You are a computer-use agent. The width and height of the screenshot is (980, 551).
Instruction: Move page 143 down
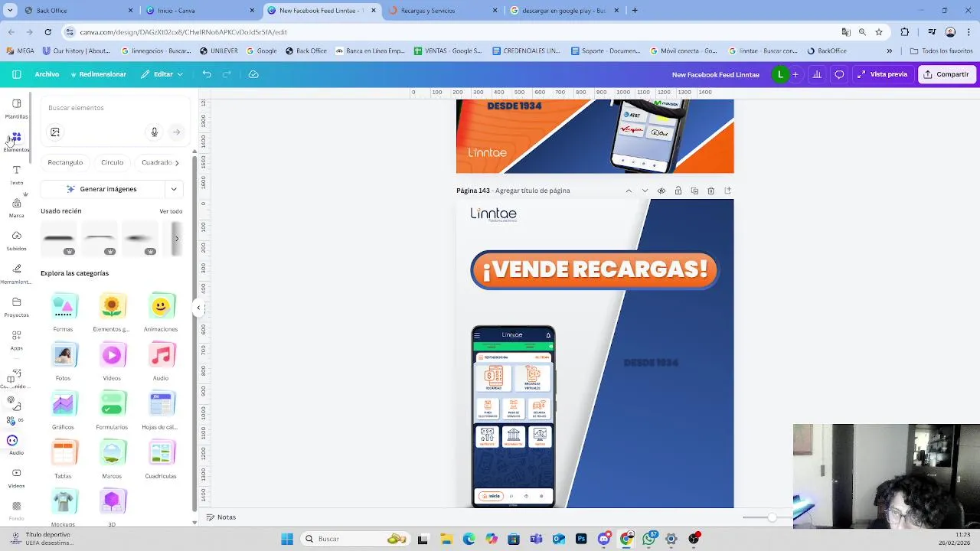[x=645, y=191]
